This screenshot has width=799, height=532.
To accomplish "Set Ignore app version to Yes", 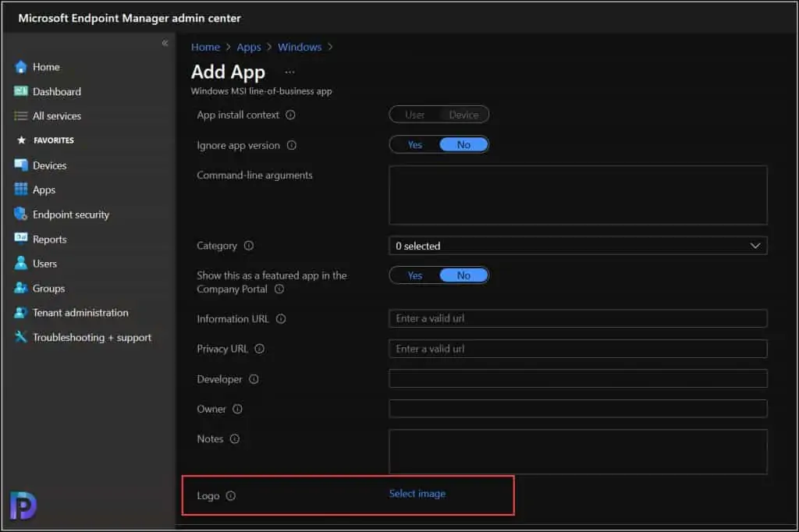I will click(415, 145).
